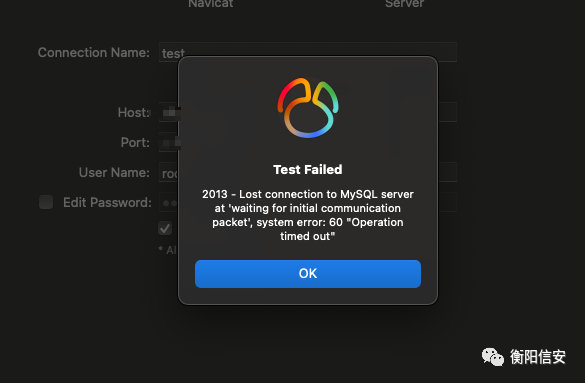
Task: Click the MySQL error 2013 message text
Action: pyautogui.click(x=308, y=215)
